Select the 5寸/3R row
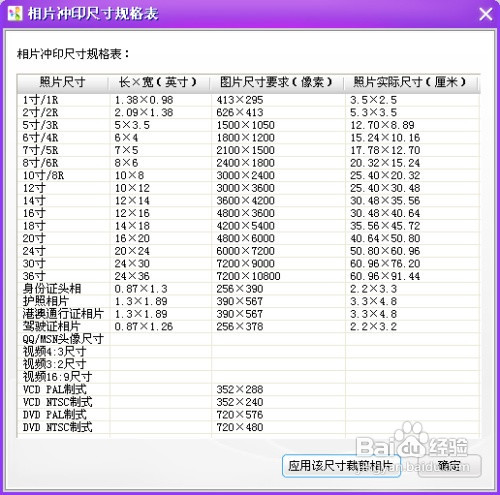 248,125
